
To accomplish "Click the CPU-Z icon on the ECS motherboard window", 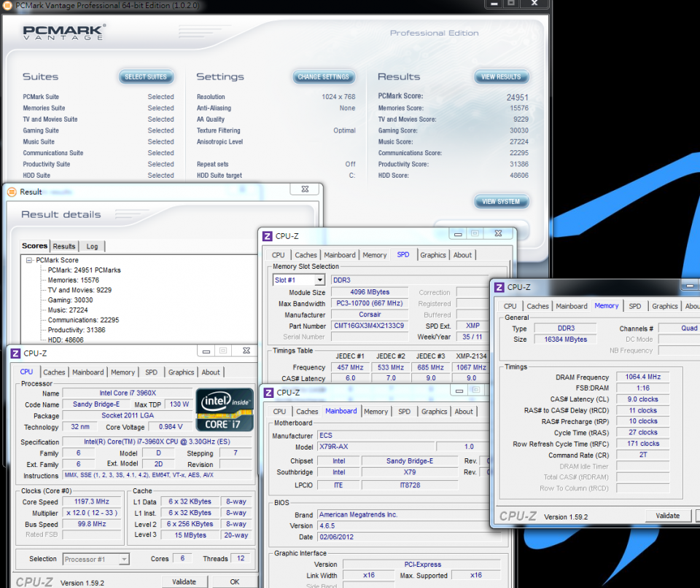I will pyautogui.click(x=268, y=393).
